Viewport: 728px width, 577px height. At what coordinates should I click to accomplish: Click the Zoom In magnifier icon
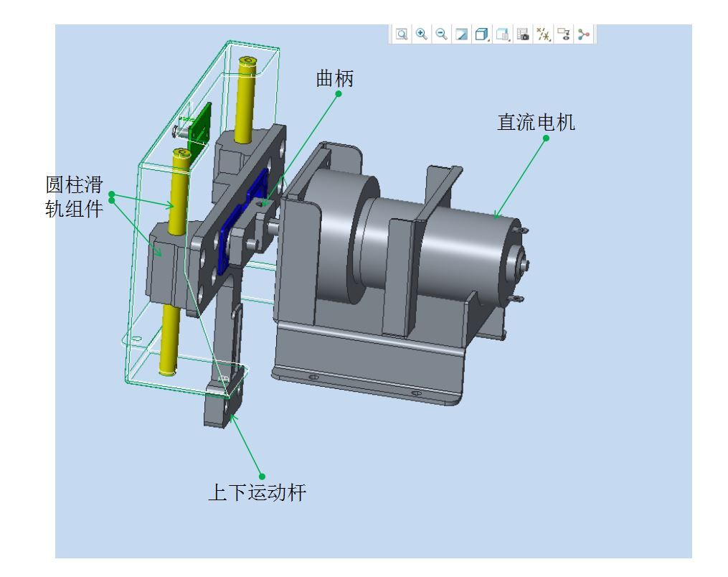point(422,34)
